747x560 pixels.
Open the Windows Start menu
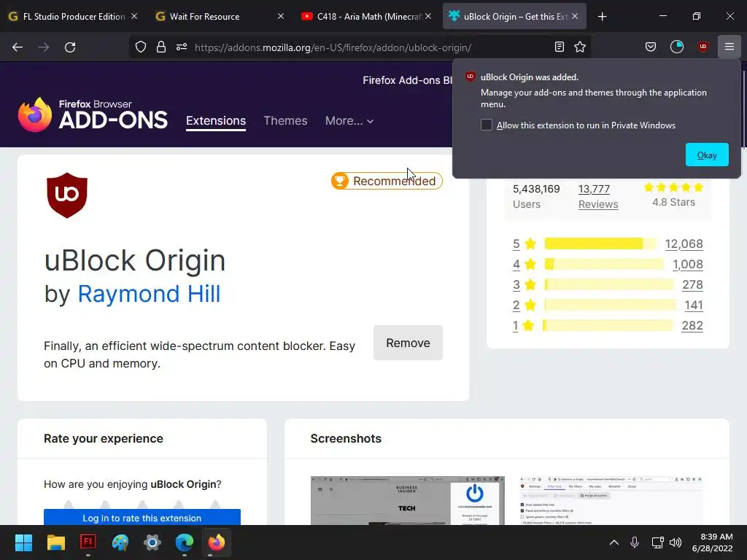[23, 542]
